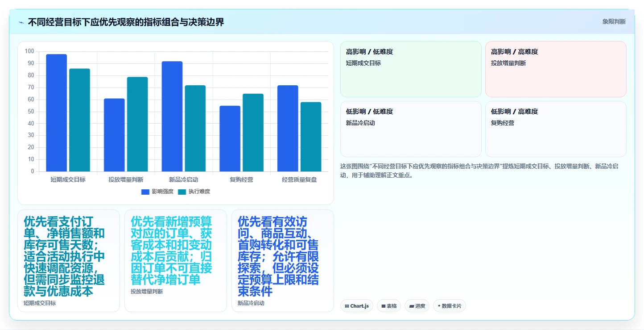644x330 pixels.
Task: Click the summary paragraph starting 这张图围绕
Action: [479, 171]
